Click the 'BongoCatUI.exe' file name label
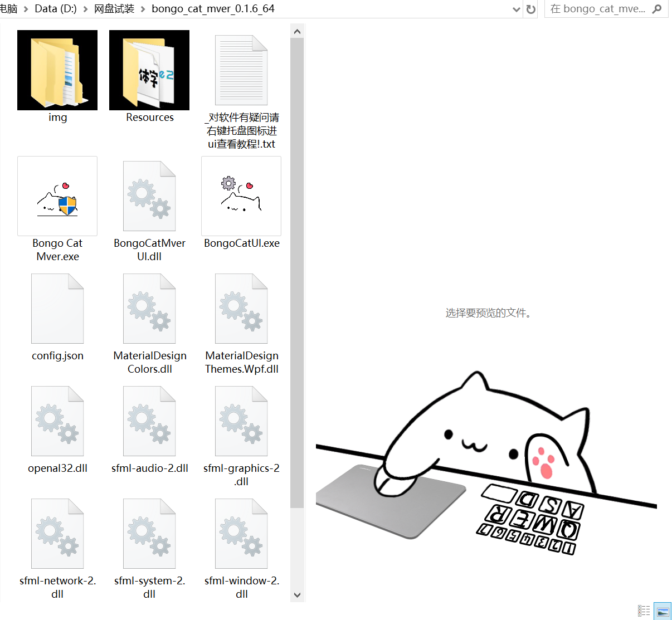Viewport: 672px width, 620px height. coord(241,243)
